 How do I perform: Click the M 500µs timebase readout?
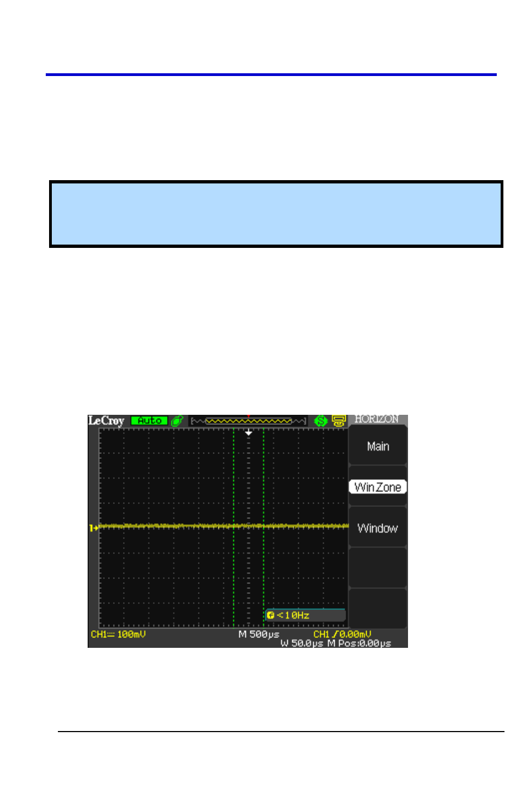(x=259, y=634)
